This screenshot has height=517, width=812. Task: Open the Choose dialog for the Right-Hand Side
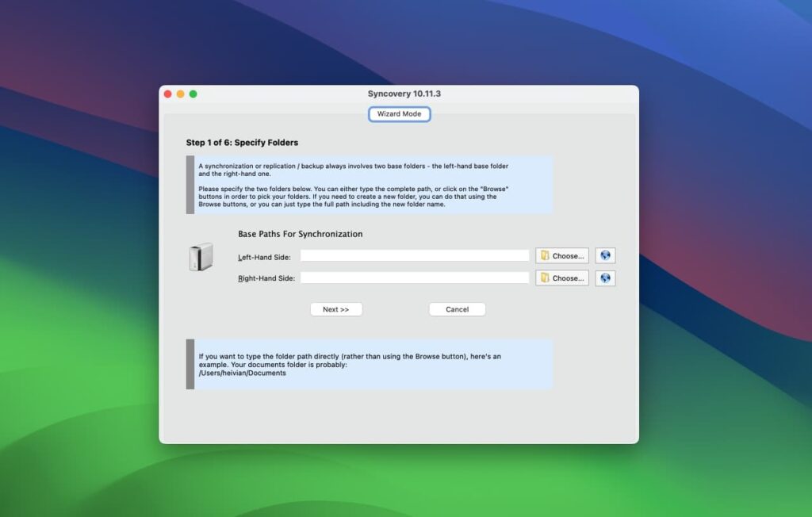click(x=562, y=278)
